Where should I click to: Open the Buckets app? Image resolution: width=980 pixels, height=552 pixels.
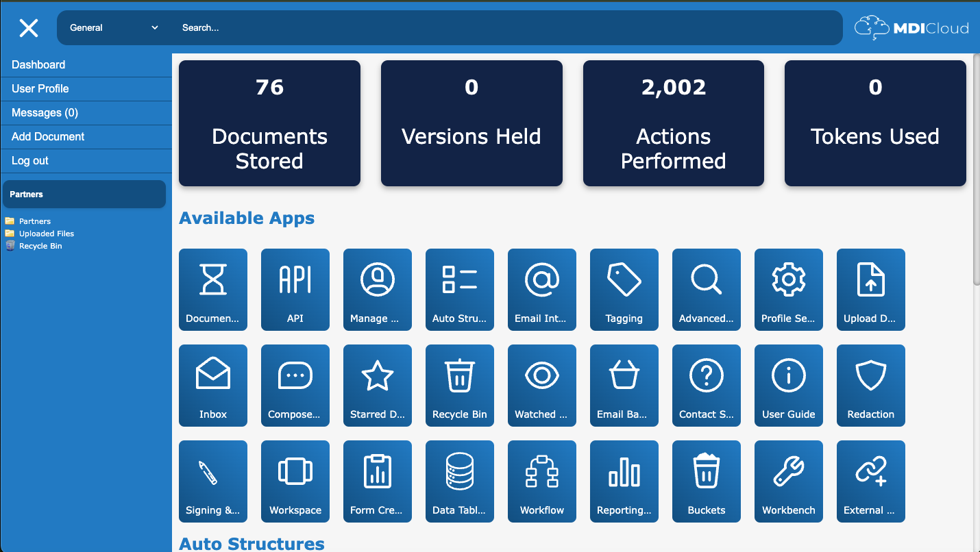click(706, 481)
